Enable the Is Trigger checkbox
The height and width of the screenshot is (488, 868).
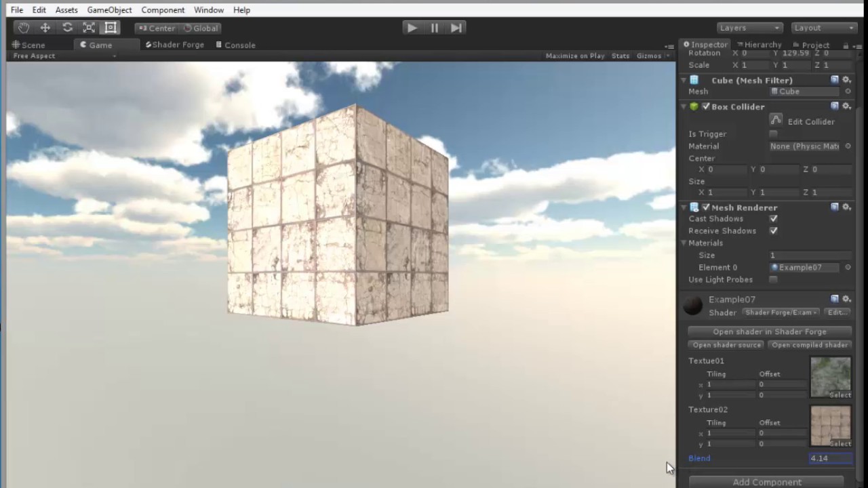coord(773,134)
